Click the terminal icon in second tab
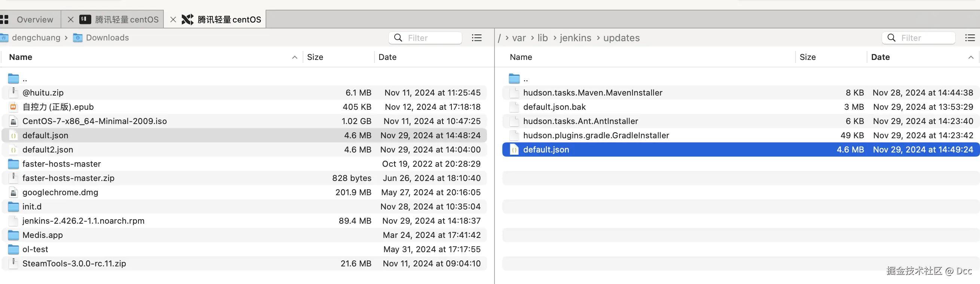 (85, 19)
